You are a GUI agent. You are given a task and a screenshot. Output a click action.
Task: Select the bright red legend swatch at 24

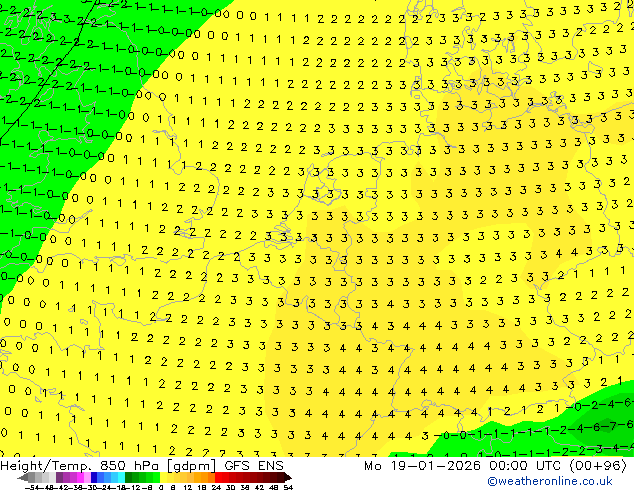[218, 477]
